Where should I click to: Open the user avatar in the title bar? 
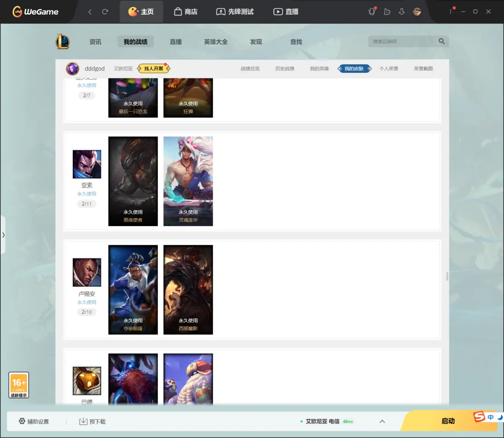(x=417, y=12)
